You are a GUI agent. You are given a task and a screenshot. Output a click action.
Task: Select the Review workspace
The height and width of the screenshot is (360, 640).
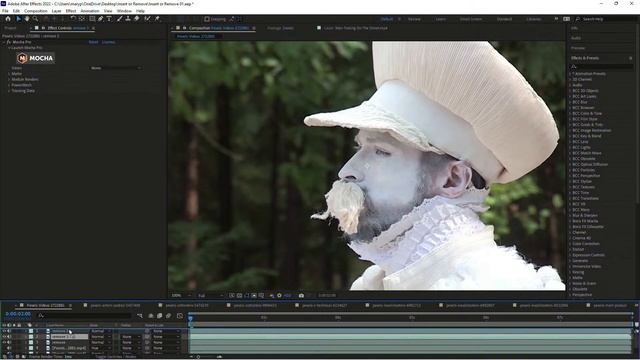pos(414,19)
